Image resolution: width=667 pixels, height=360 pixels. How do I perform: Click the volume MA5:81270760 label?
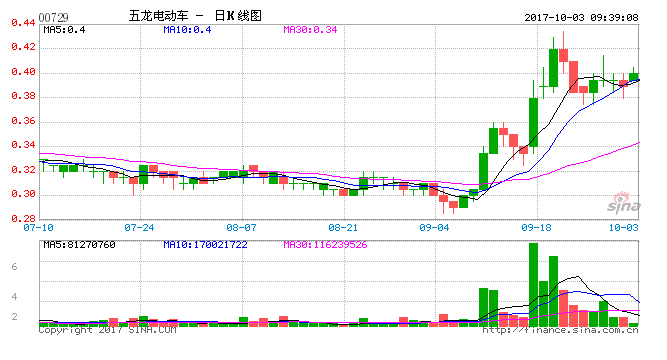tap(80, 245)
